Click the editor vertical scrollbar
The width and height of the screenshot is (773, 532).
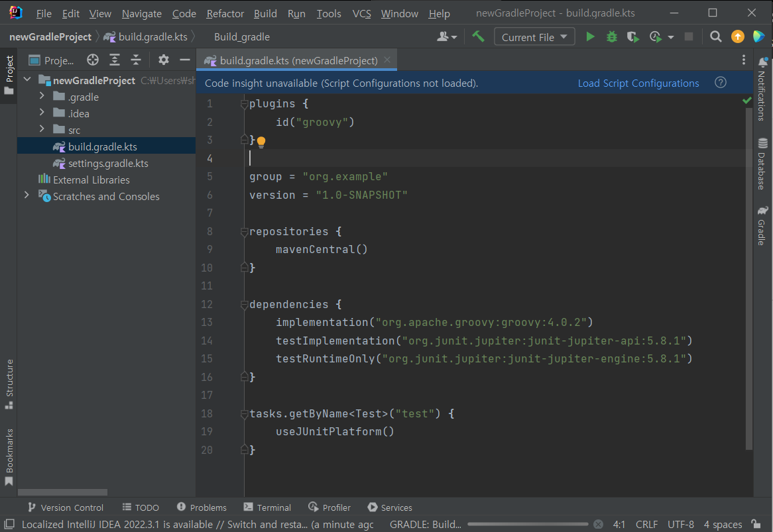[749, 278]
